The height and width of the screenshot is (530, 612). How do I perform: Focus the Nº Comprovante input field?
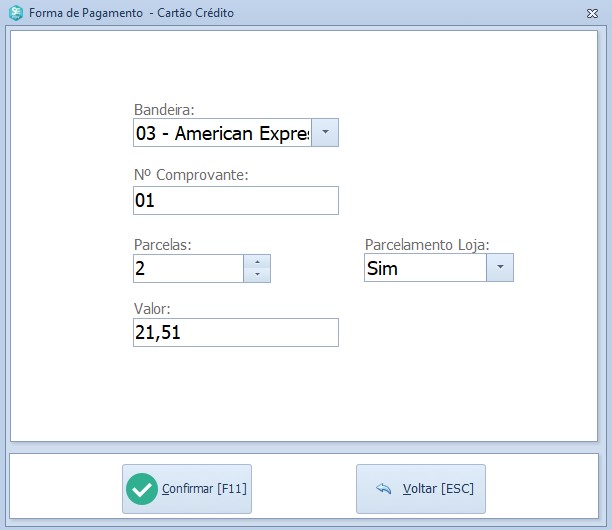pos(235,200)
